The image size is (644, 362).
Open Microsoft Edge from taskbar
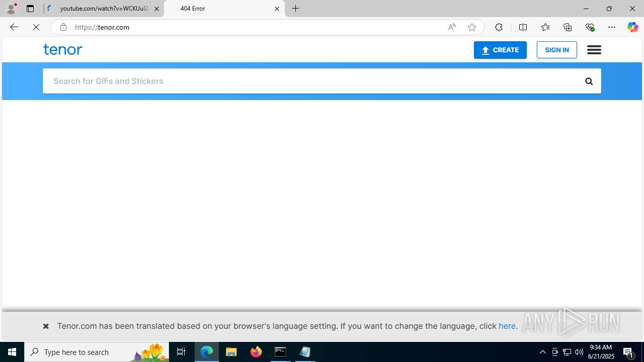click(x=207, y=352)
